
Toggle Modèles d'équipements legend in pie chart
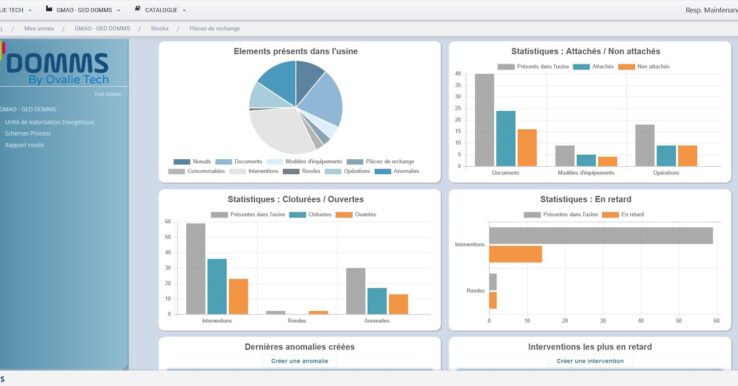click(305, 161)
